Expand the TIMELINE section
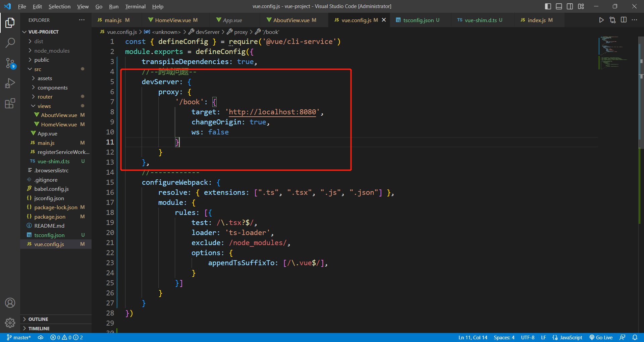 pyautogui.click(x=39, y=329)
